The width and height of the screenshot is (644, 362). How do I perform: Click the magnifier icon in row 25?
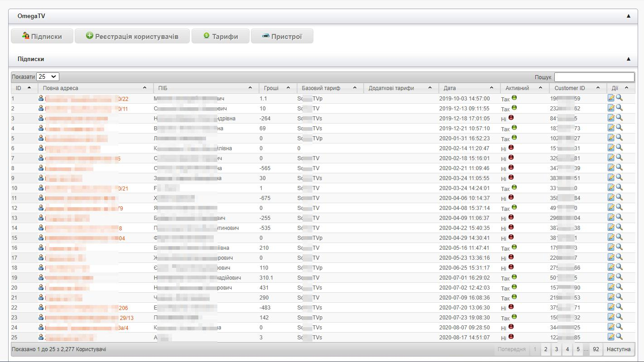tap(619, 337)
